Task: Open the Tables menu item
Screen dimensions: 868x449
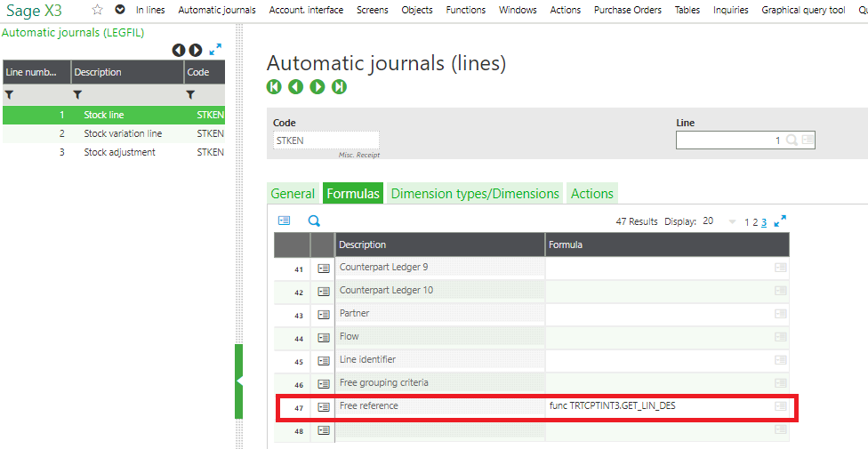Action: tap(687, 10)
